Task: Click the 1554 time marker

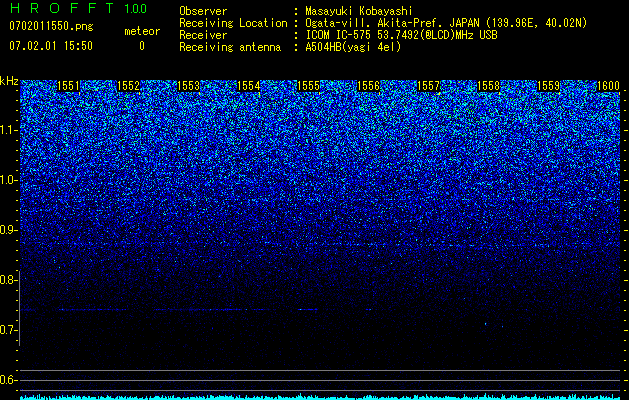Action: pos(249,86)
